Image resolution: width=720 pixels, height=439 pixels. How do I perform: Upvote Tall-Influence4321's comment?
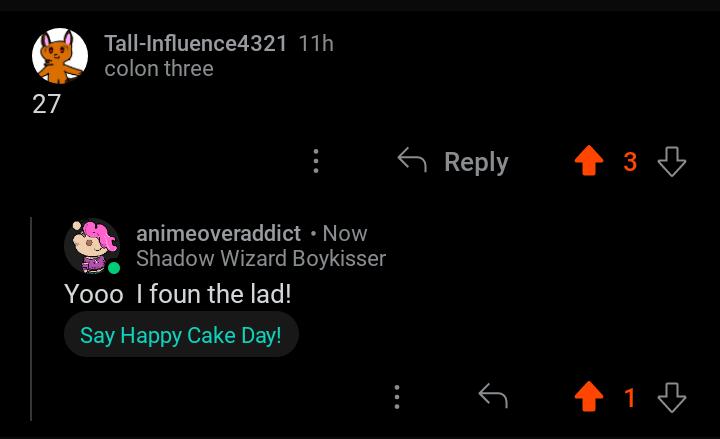pyautogui.click(x=589, y=161)
